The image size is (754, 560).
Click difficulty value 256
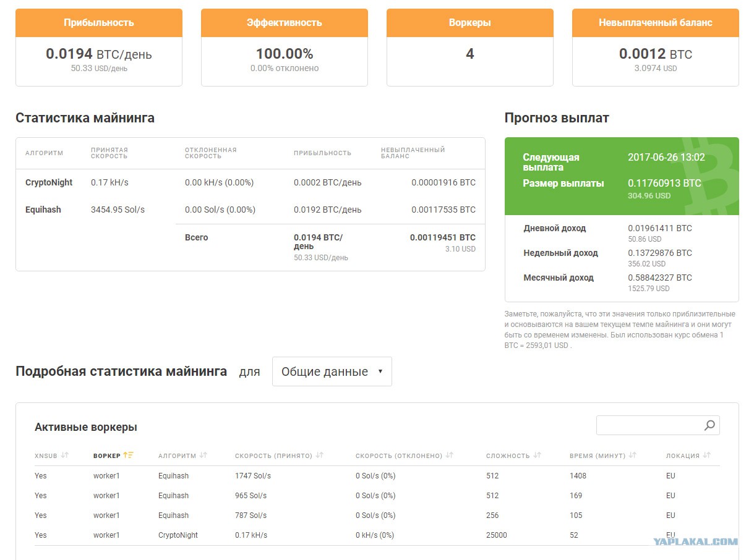pos(492,515)
